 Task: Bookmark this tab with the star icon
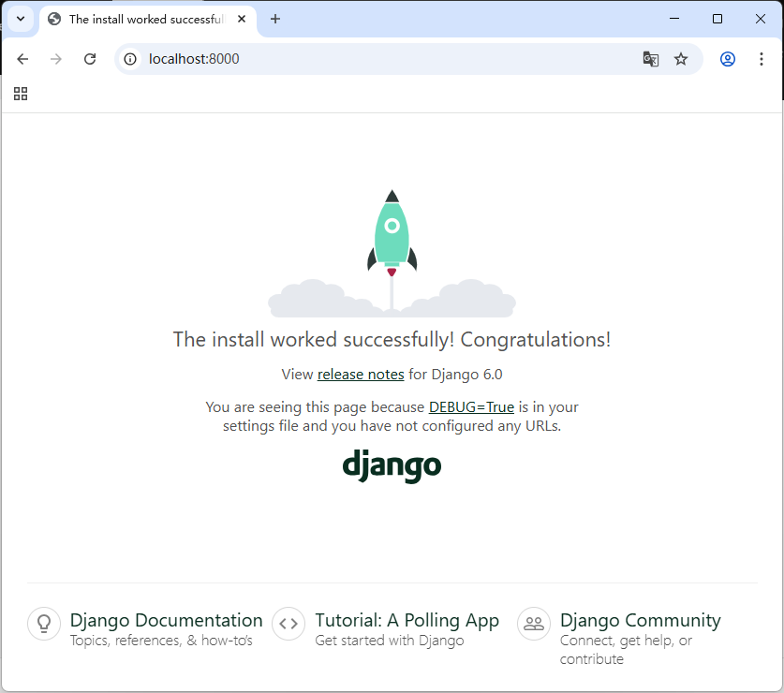pyautogui.click(x=681, y=59)
